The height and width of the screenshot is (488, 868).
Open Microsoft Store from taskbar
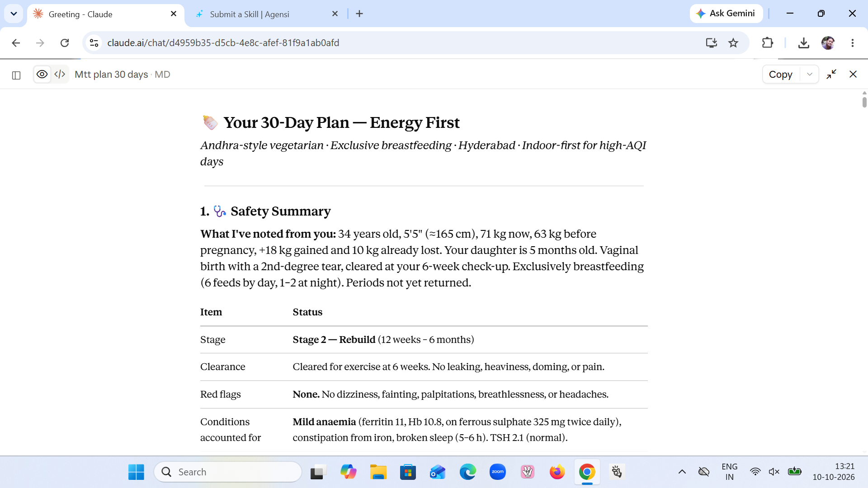pos(408,472)
